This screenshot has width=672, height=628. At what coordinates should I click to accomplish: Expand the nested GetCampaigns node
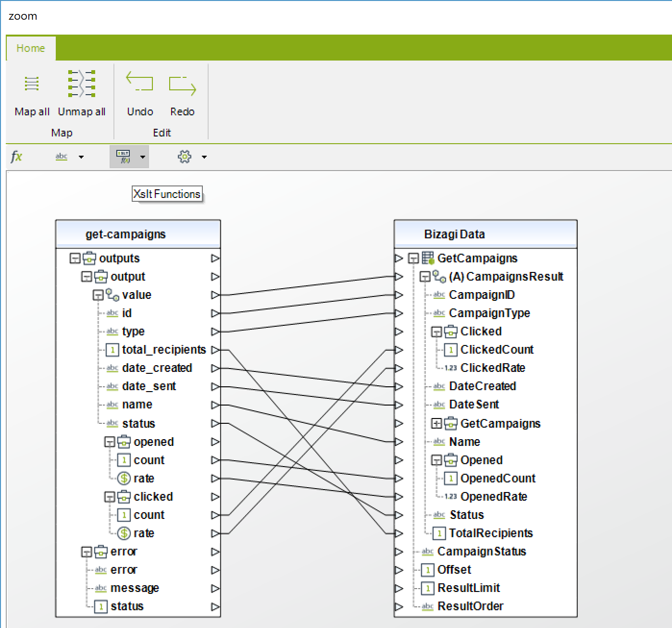point(436,424)
